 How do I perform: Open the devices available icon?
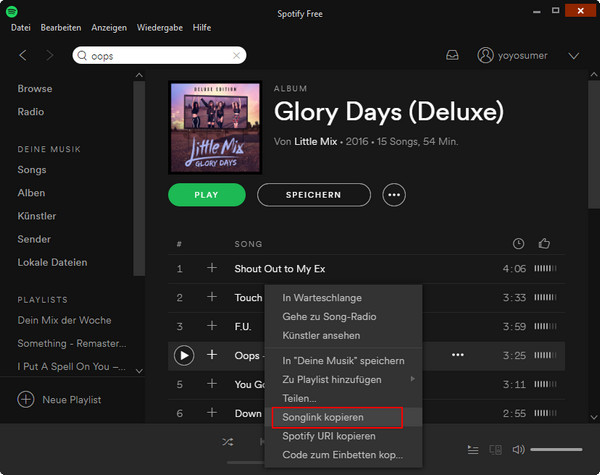click(496, 450)
